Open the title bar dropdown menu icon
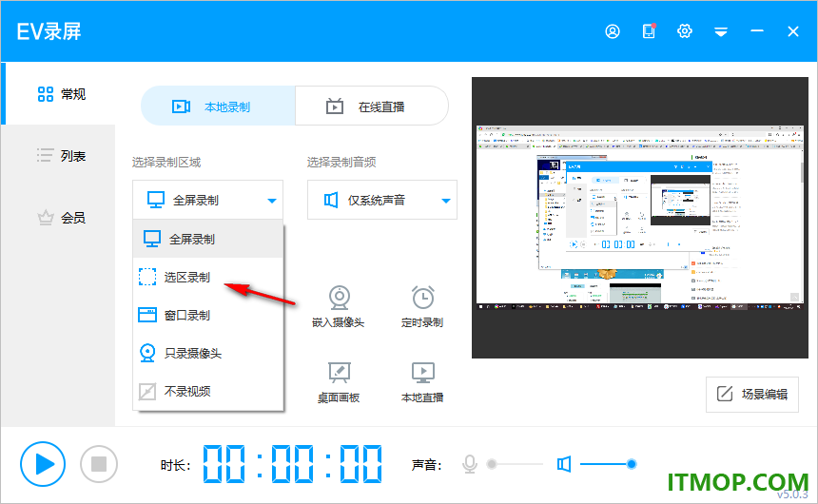 721,32
